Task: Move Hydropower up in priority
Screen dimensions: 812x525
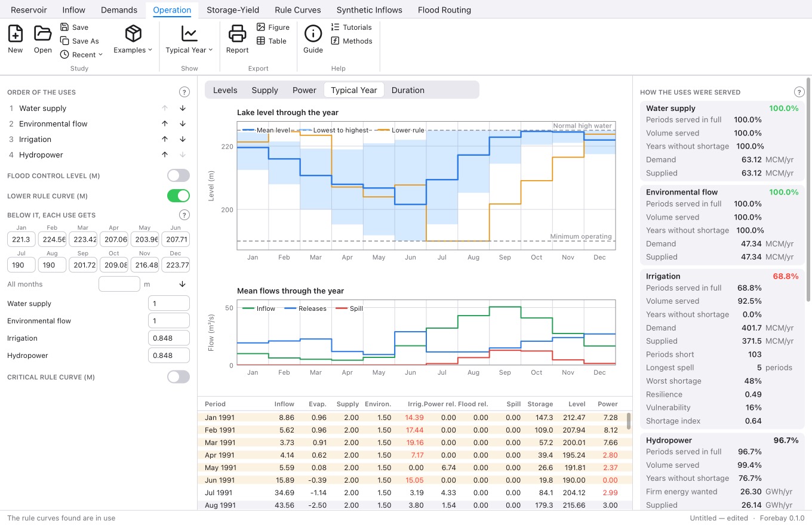Action: 165,155
